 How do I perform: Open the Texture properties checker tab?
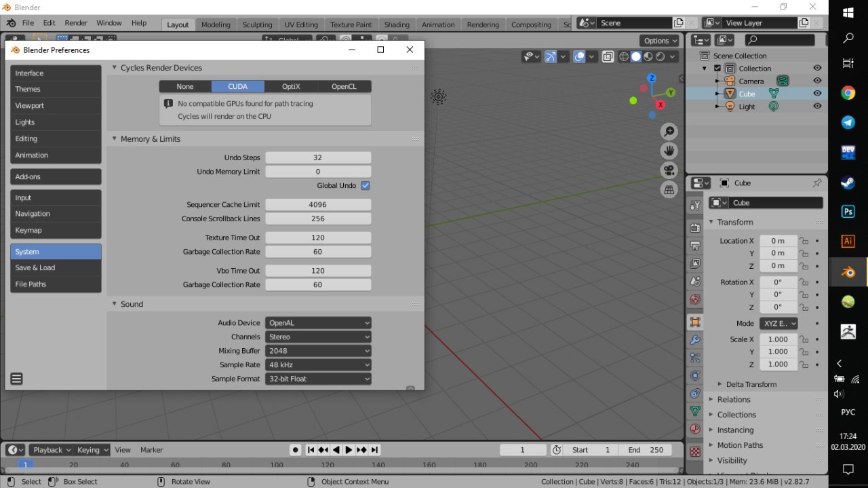(x=695, y=451)
